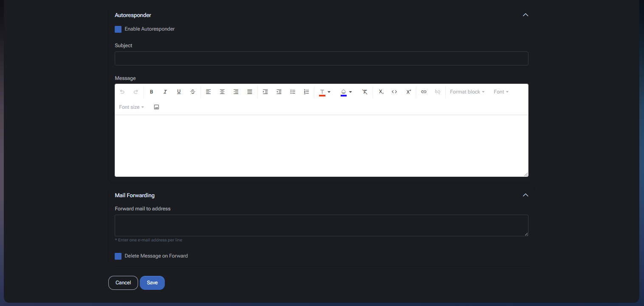Viewport: 644px width, 306px height.
Task: Click the Code view icon
Action: pyautogui.click(x=394, y=91)
